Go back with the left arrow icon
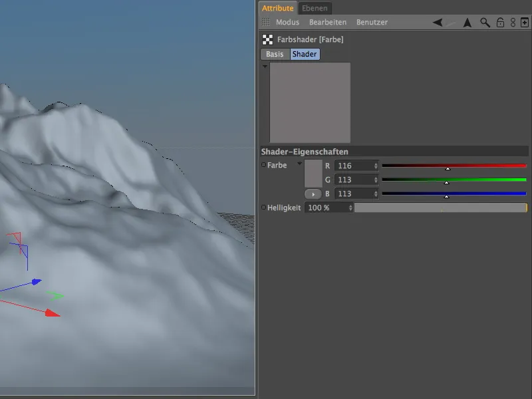The height and width of the screenshot is (399, 532). pos(438,23)
